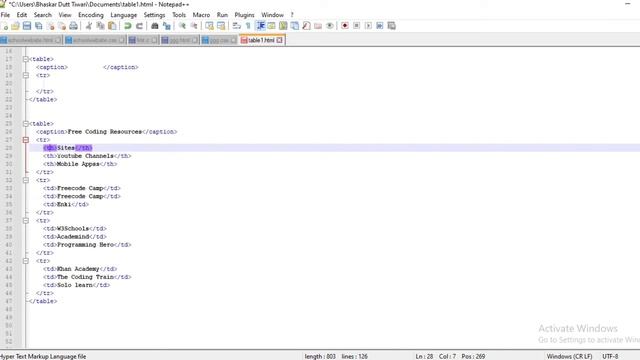The width and height of the screenshot is (640, 360).
Task: Click the 'length : 803' status text
Action: 320,356
